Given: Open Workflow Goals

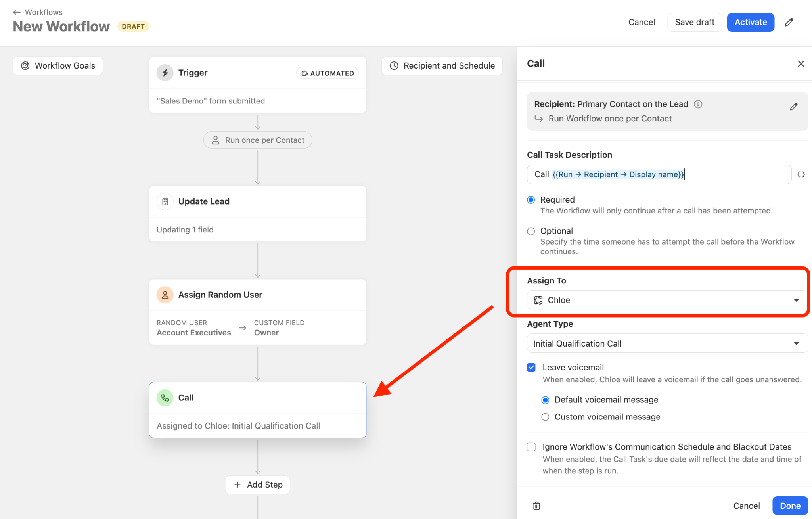Looking at the screenshot, I should click(x=58, y=66).
